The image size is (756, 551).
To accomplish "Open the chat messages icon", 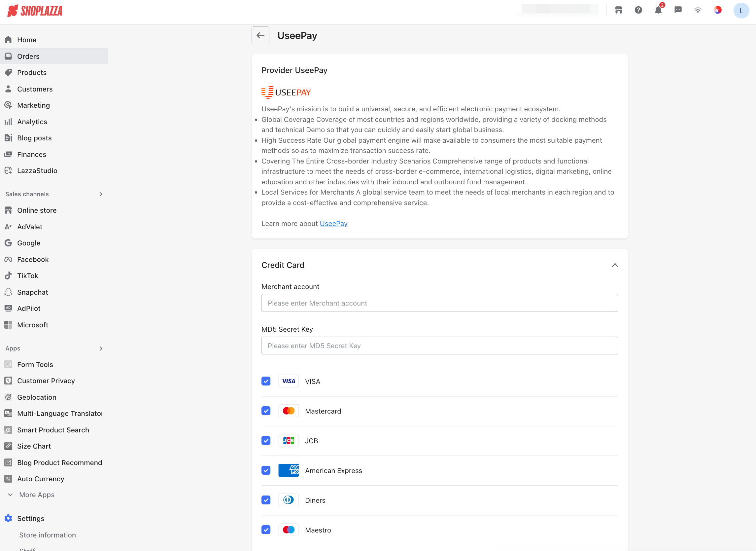I will tap(678, 10).
